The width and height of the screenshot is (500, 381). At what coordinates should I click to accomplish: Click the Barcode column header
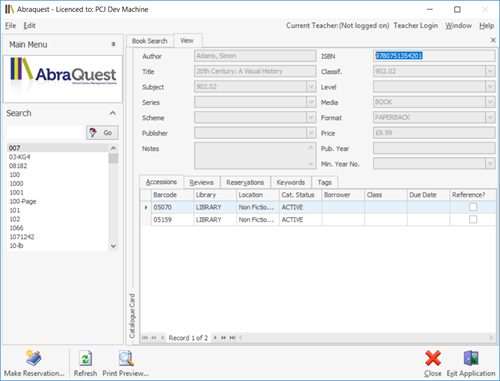pos(172,195)
